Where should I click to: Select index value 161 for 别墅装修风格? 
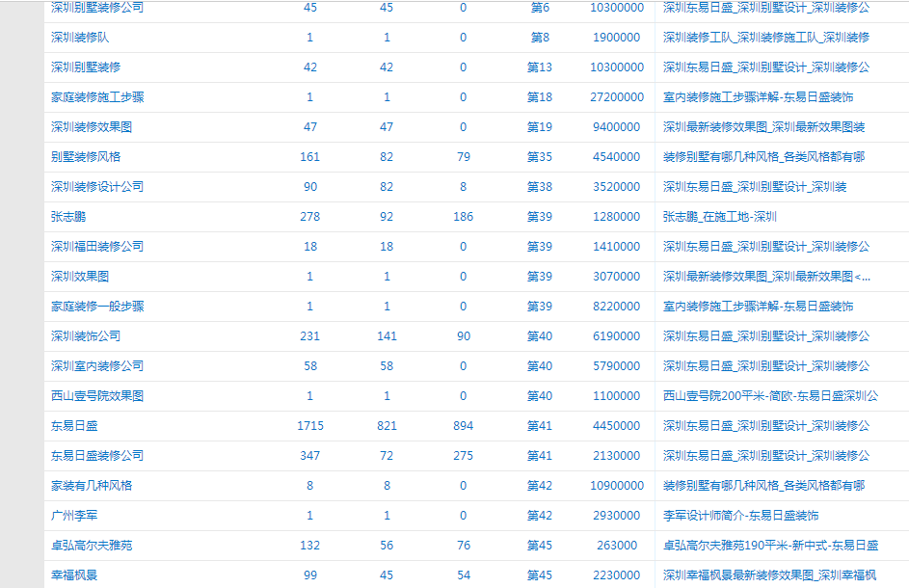point(310,157)
